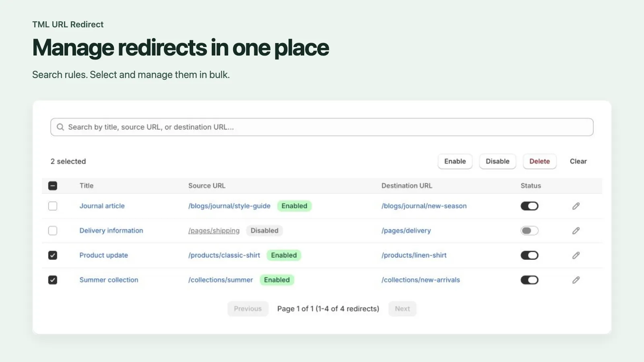This screenshot has width=644, height=362.
Task: Edit Summer collection via pencil icon
Action: coord(576,280)
